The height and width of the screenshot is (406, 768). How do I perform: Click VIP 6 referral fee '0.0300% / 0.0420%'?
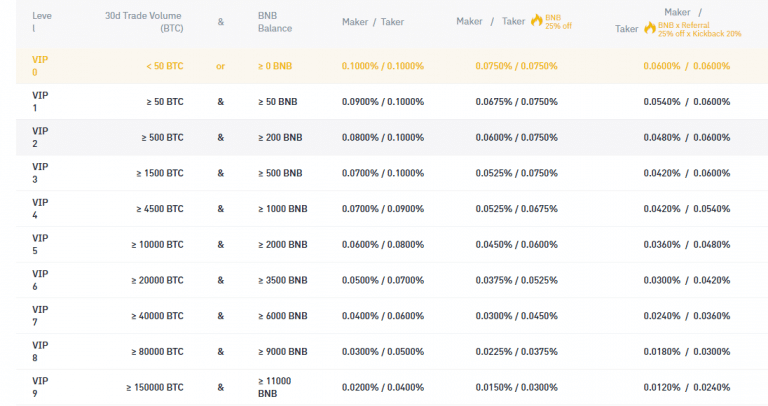[x=687, y=281]
